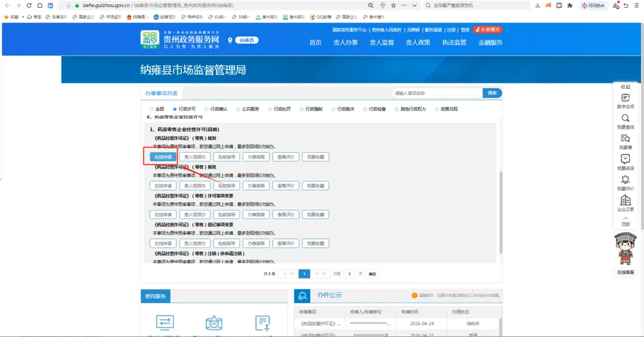644x337 pixels.
Task: Click the 在线客服 mascot character
Action: coord(625,249)
